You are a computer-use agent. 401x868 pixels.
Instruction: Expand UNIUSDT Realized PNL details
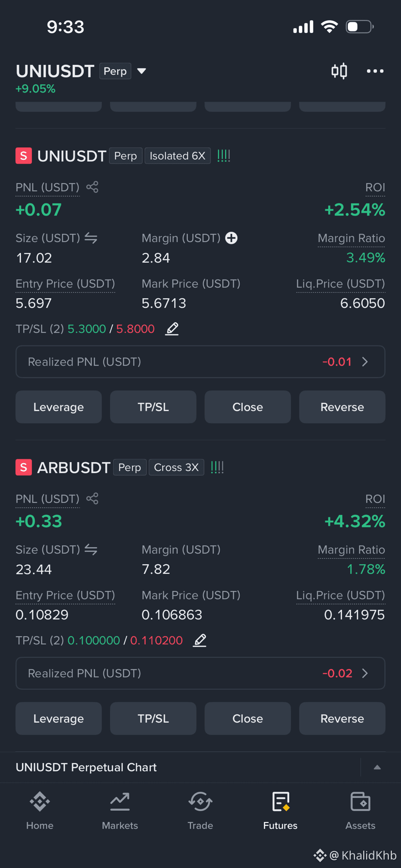coord(200,362)
